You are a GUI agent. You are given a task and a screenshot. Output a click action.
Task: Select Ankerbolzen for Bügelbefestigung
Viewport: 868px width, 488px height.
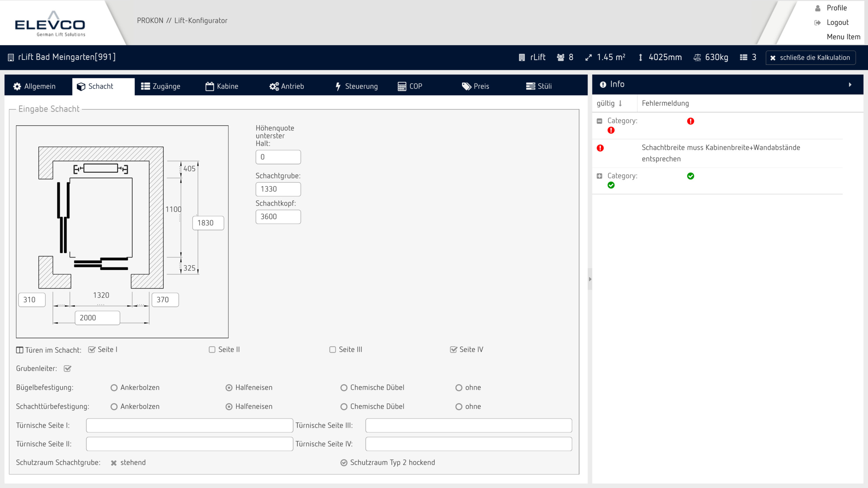pos(114,388)
